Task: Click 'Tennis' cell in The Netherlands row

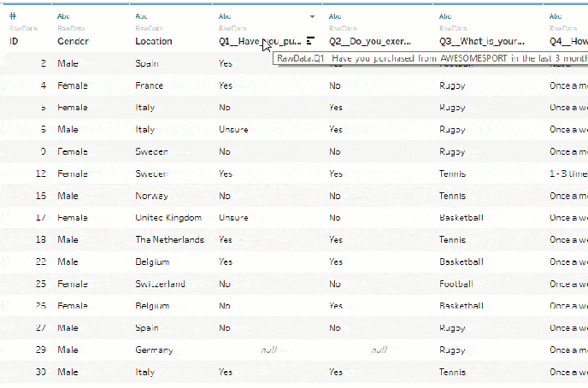Action: pyautogui.click(x=453, y=239)
